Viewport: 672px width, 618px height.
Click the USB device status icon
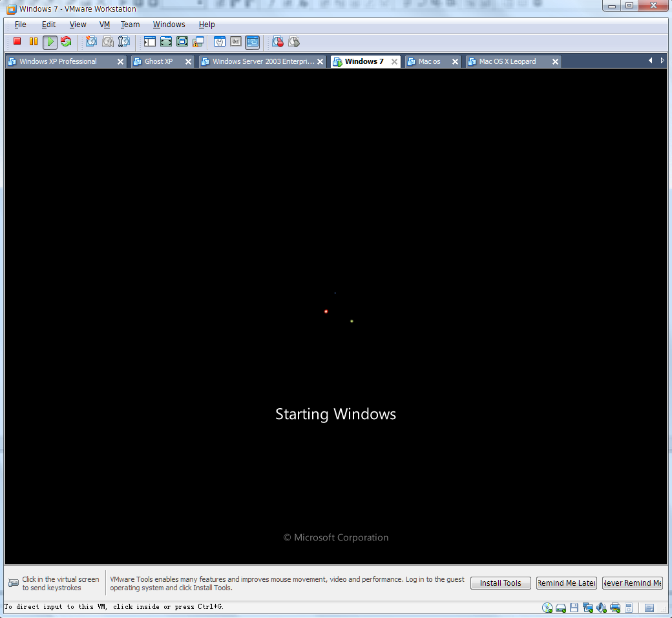629,608
